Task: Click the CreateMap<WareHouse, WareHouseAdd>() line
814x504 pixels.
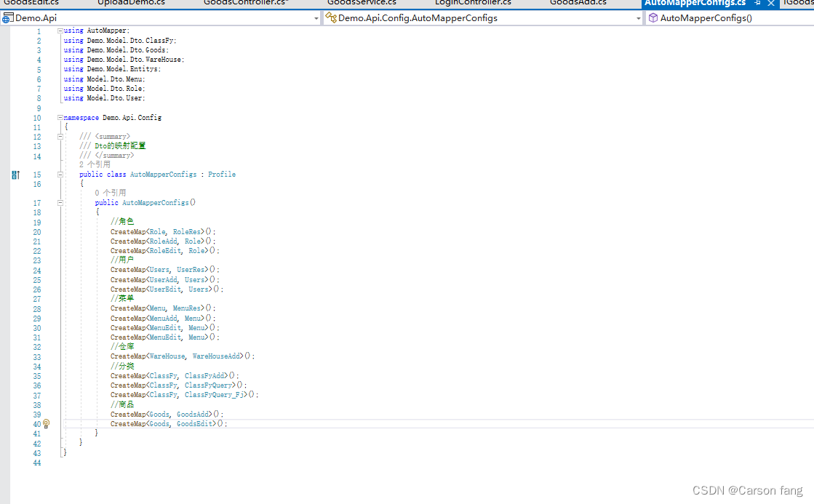Action: (182, 356)
